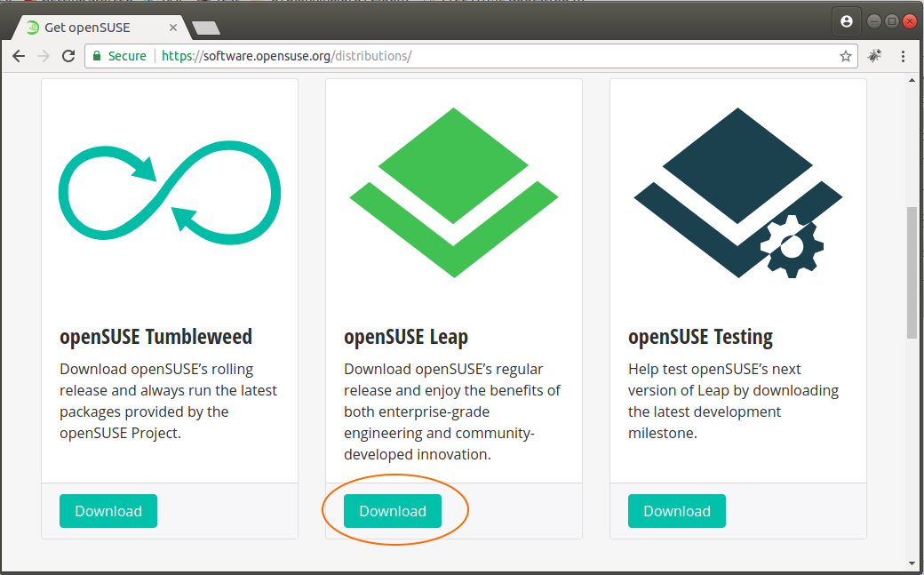Open the Chrome three-dot menu
The width and height of the screenshot is (924, 575).
point(903,56)
